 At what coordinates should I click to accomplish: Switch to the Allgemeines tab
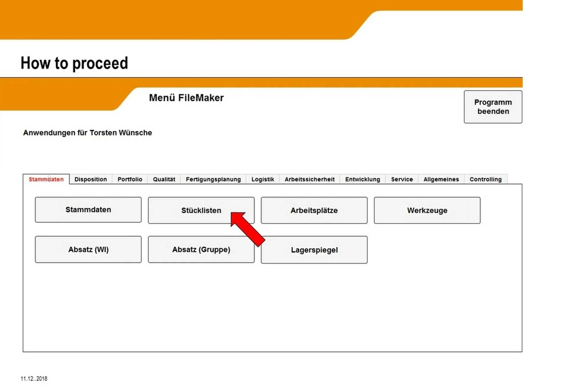[441, 179]
